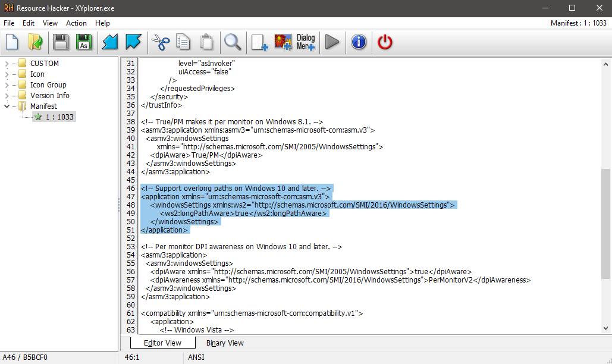612x364 pixels.
Task: Select the Editor View tab
Action: 162,343
